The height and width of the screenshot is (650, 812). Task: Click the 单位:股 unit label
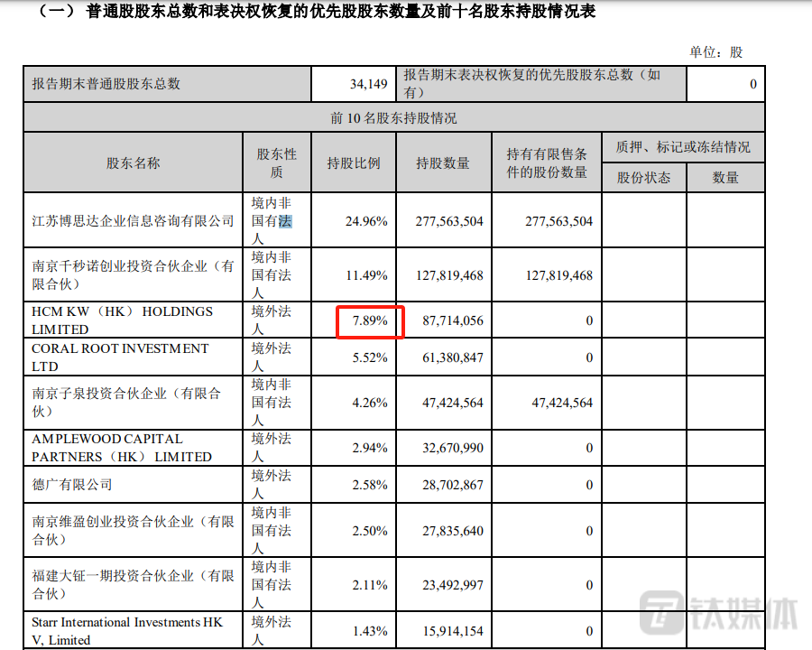(716, 52)
